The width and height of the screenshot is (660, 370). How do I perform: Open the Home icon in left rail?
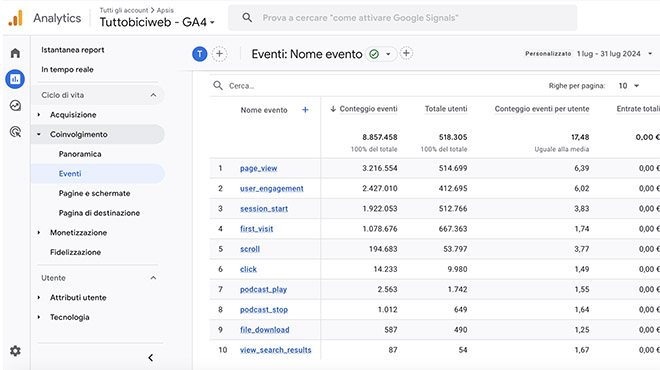pos(15,53)
